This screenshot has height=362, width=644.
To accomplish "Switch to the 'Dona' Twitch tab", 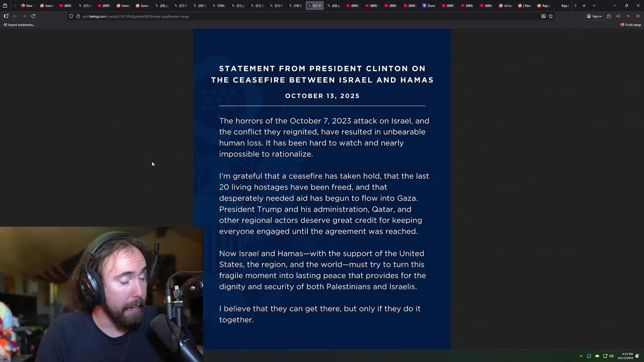I will (x=429, y=6).
